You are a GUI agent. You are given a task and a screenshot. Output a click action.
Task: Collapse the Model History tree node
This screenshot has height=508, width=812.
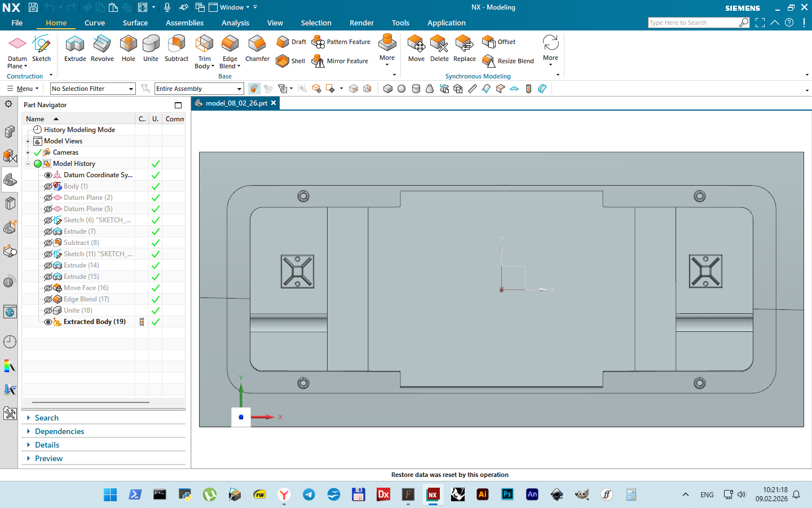(28, 164)
